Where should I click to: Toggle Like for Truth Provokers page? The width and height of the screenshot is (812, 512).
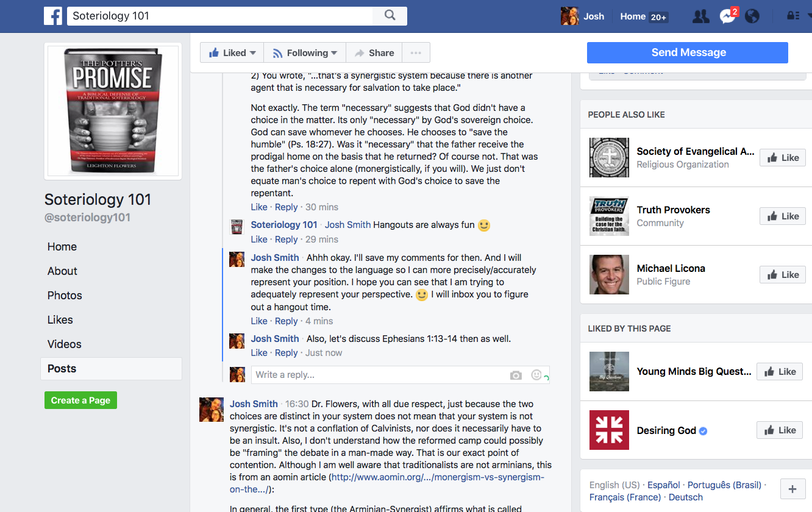coord(783,216)
